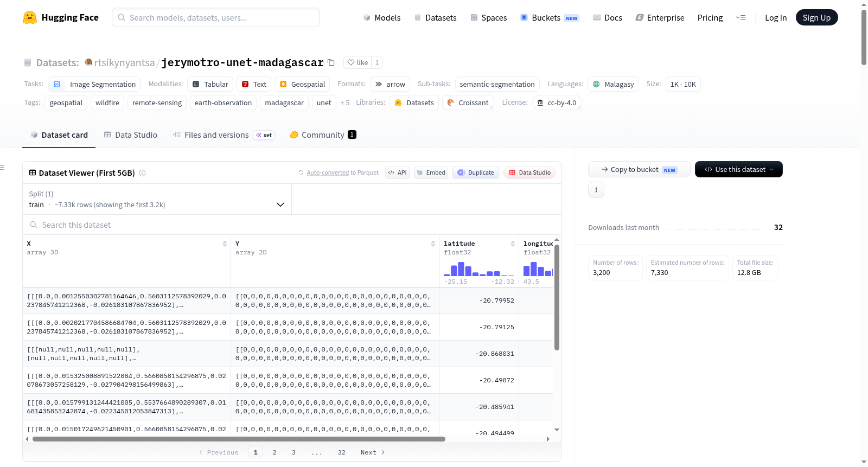
Task: Click the left sidebar collapse handle icon
Action: 2,168
